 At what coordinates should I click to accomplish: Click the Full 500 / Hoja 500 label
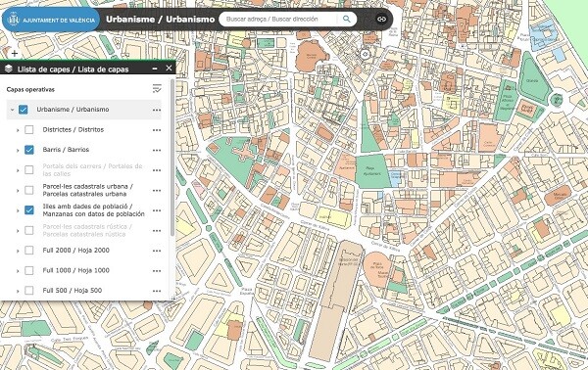tap(73, 291)
